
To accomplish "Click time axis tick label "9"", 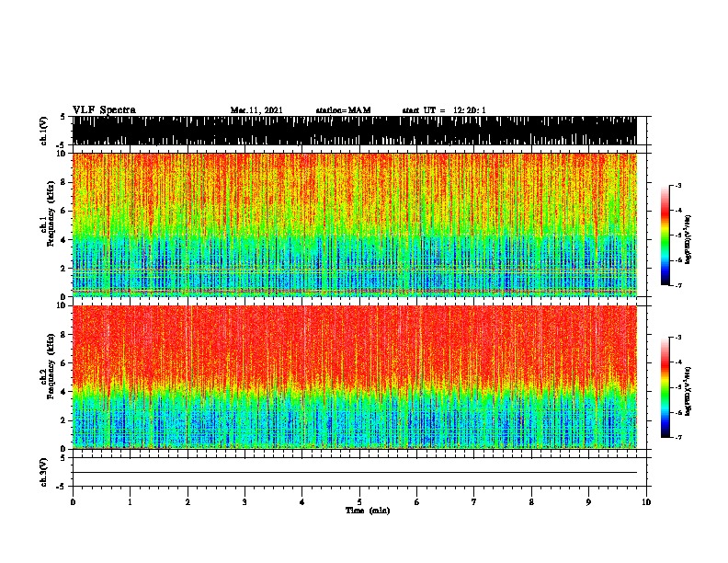I will pyautogui.click(x=588, y=502).
